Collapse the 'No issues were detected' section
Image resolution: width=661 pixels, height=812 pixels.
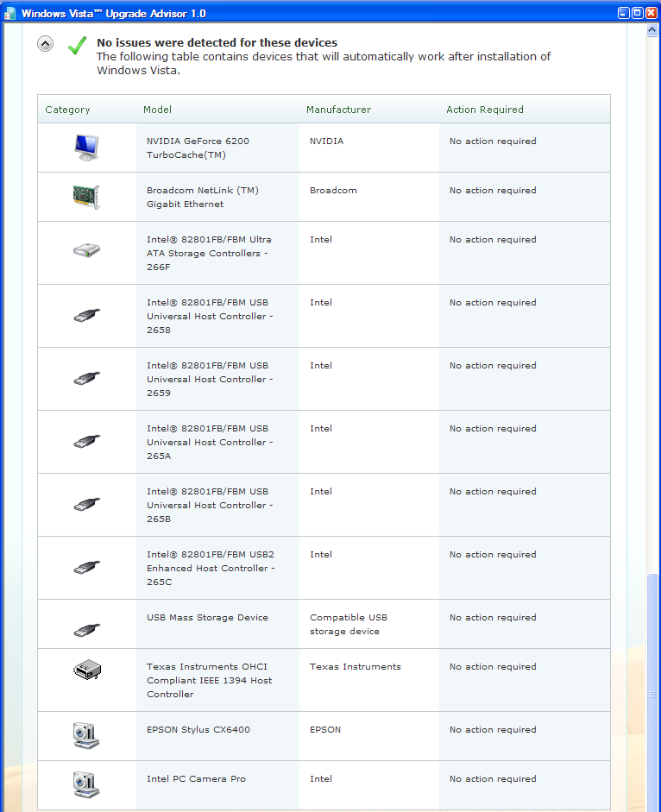click(x=45, y=44)
